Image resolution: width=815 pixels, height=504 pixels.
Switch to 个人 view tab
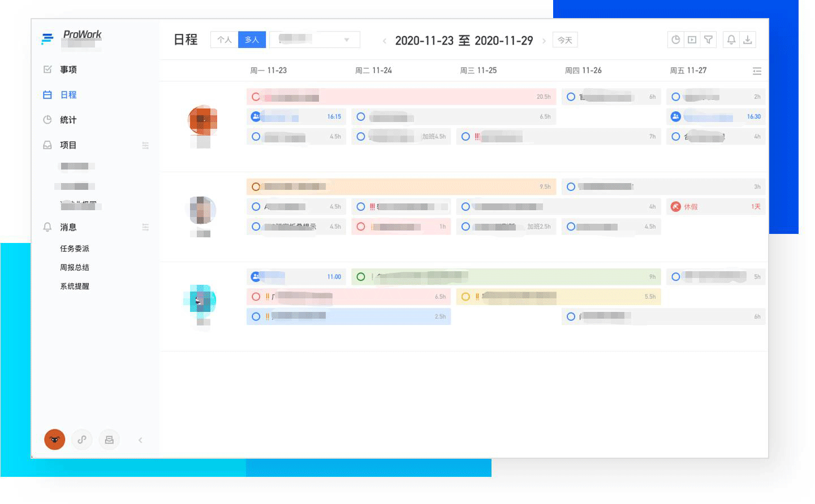(224, 40)
